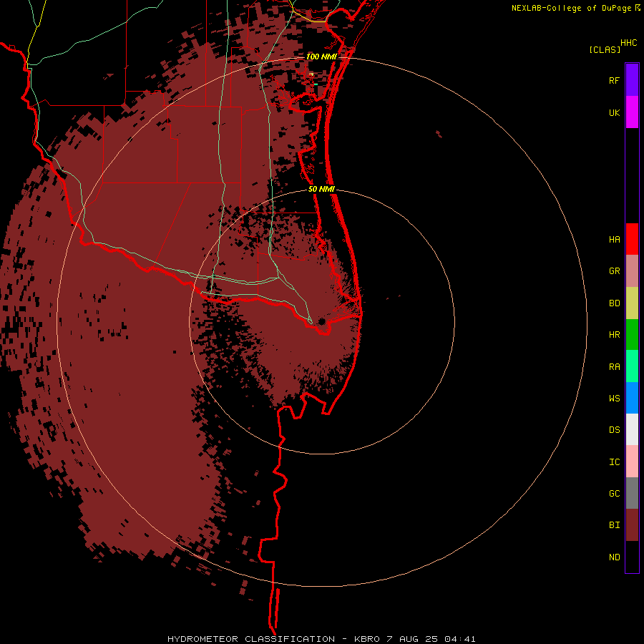
Task: Click the ND legend label
Action: (x=614, y=557)
